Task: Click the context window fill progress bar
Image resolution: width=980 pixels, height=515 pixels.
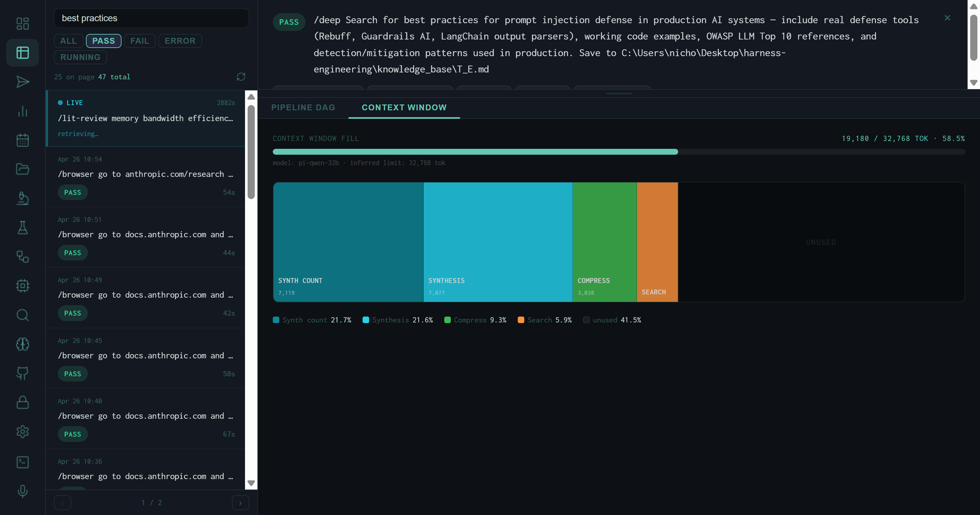Action: coord(619,152)
